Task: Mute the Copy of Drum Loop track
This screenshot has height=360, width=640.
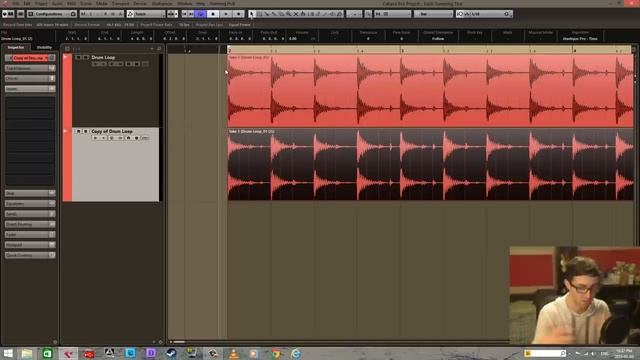Action: pyautogui.click(x=78, y=131)
